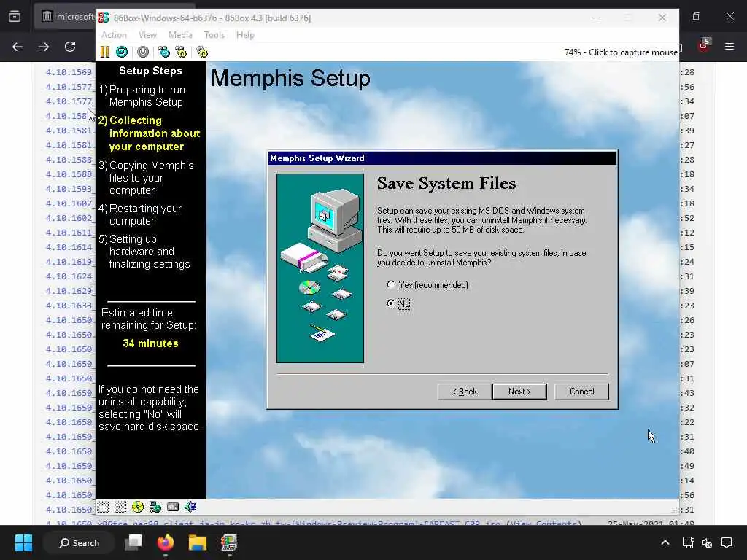
Task: Open the Tools menu in 86Box
Action: coord(214,35)
